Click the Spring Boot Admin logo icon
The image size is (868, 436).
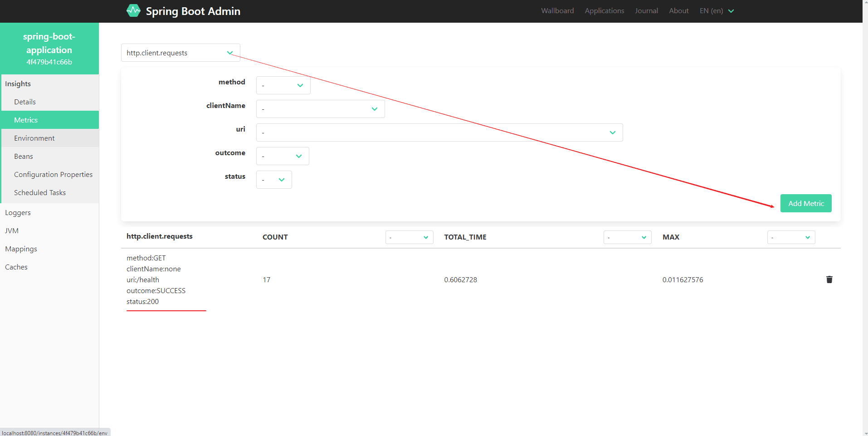point(133,11)
